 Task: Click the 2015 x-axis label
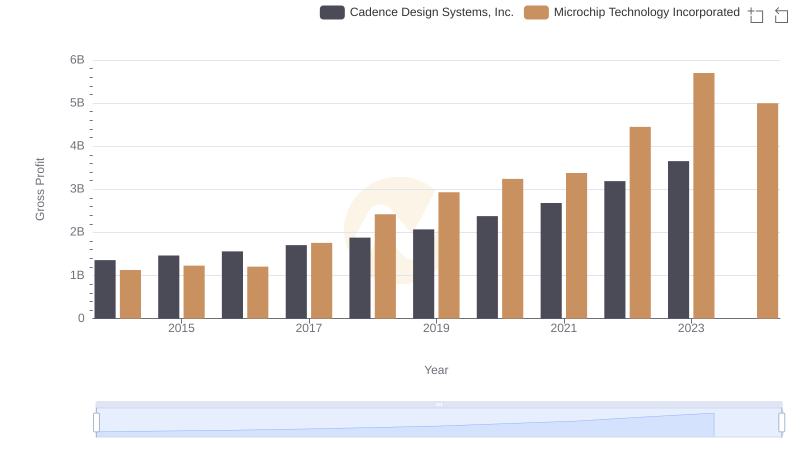(181, 328)
